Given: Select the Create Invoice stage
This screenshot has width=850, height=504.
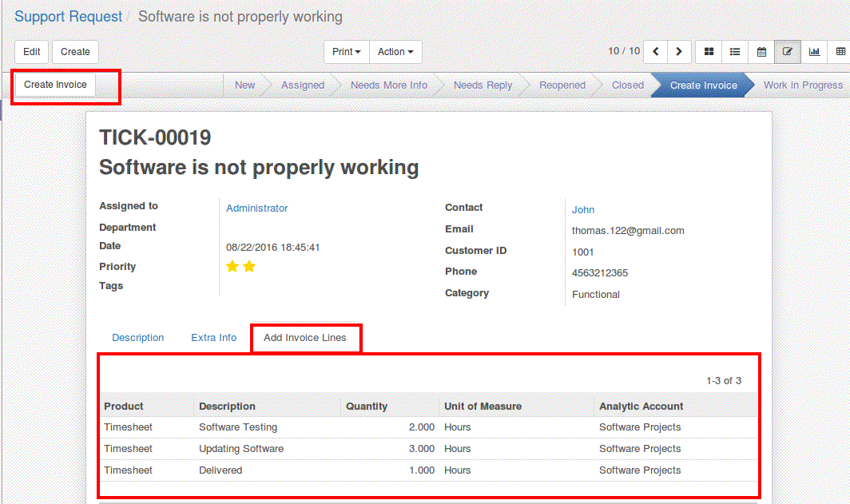Looking at the screenshot, I should tap(703, 85).
